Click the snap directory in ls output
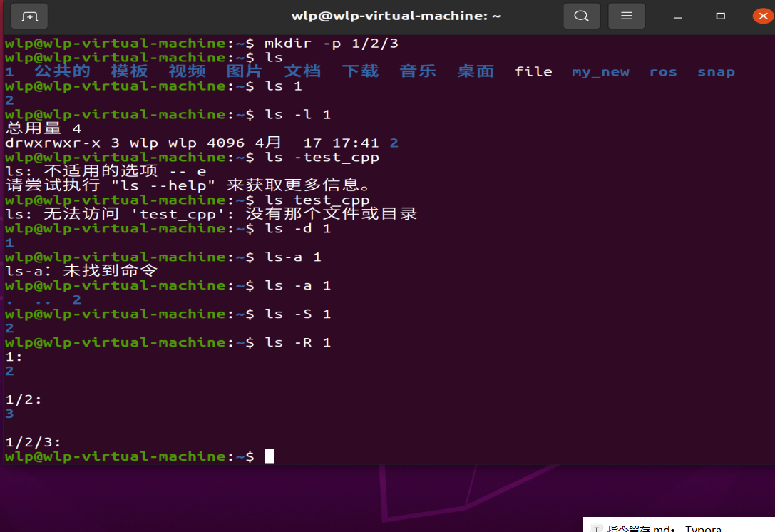The width and height of the screenshot is (775, 532). pos(716,72)
